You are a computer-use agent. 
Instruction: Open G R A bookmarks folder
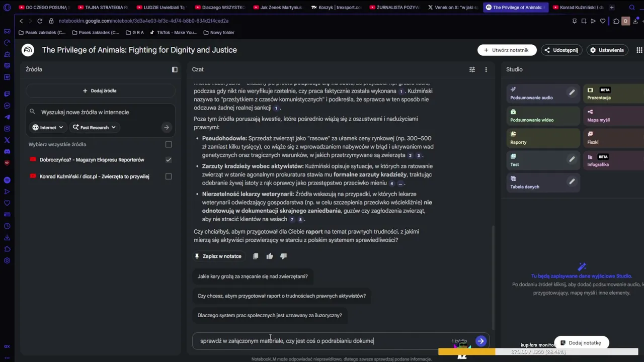pos(134,33)
